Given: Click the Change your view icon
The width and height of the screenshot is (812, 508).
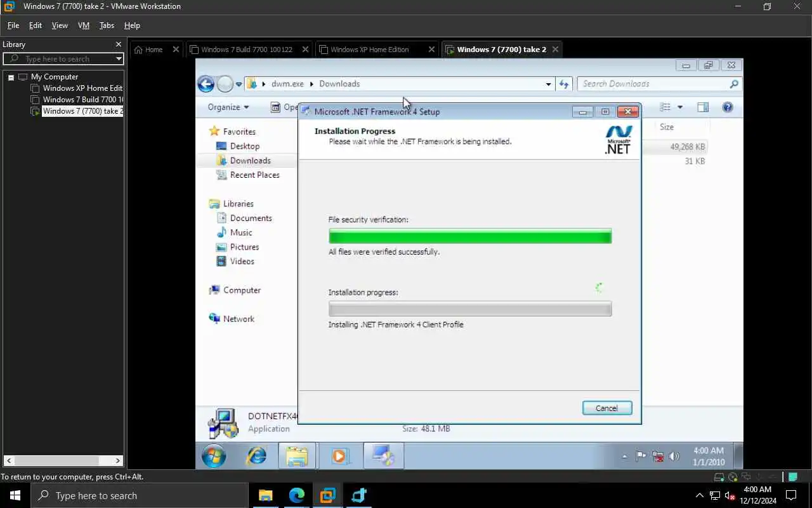Looking at the screenshot, I should tap(665, 107).
